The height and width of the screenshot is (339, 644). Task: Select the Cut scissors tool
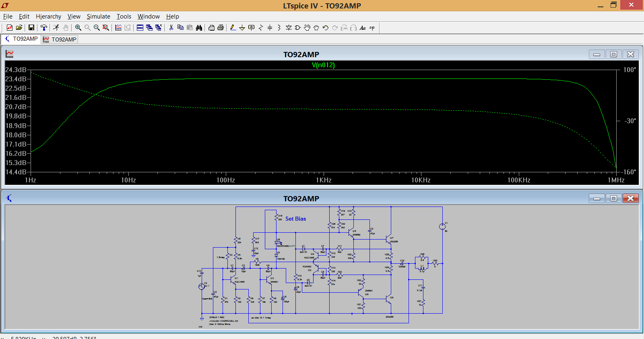click(x=171, y=28)
